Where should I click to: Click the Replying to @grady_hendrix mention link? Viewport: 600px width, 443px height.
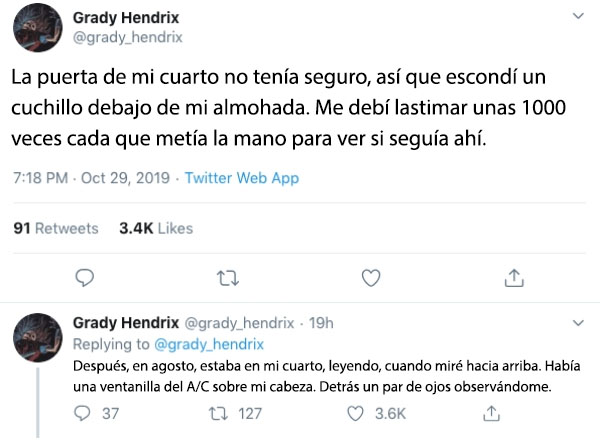209,344
